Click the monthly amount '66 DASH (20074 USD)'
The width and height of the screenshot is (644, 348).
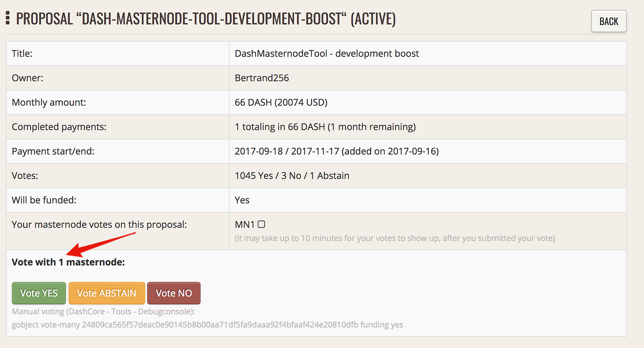(281, 102)
